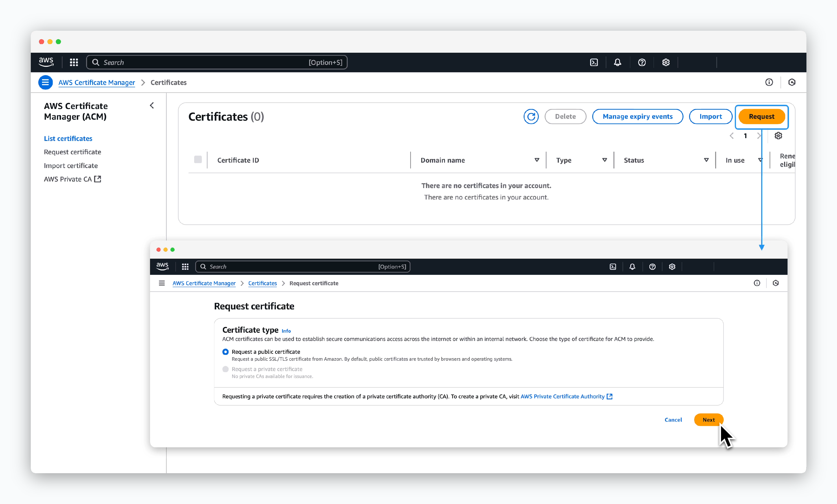Viewport: 837px width, 504px height.
Task: Go to next page of certificates
Action: click(x=759, y=136)
